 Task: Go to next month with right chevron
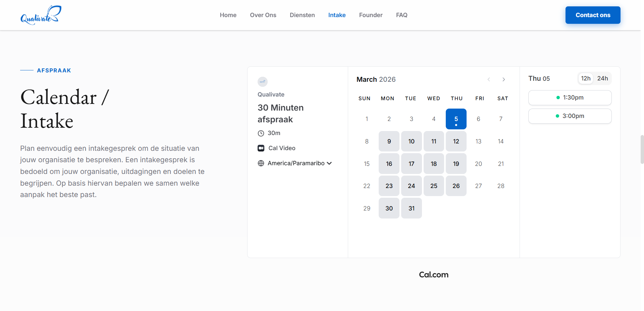(503, 79)
